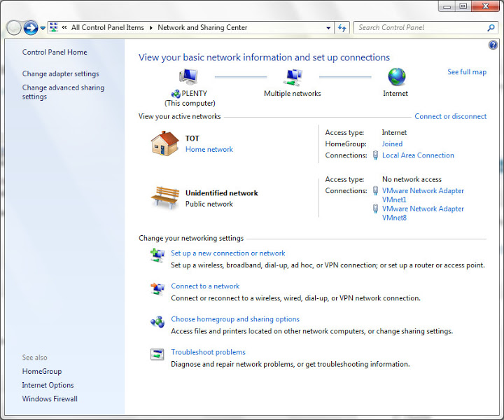Open Change adapter settings
This screenshot has height=420, width=504.
coord(61,73)
